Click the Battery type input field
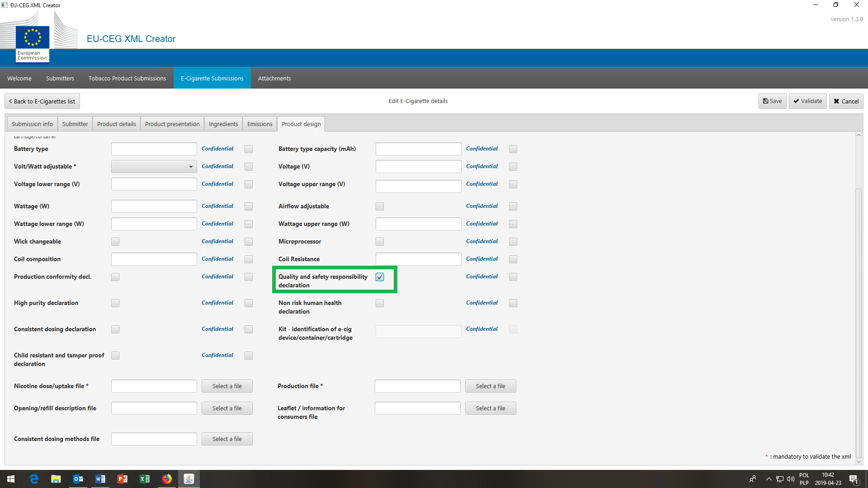The height and width of the screenshot is (488, 868). coord(154,149)
